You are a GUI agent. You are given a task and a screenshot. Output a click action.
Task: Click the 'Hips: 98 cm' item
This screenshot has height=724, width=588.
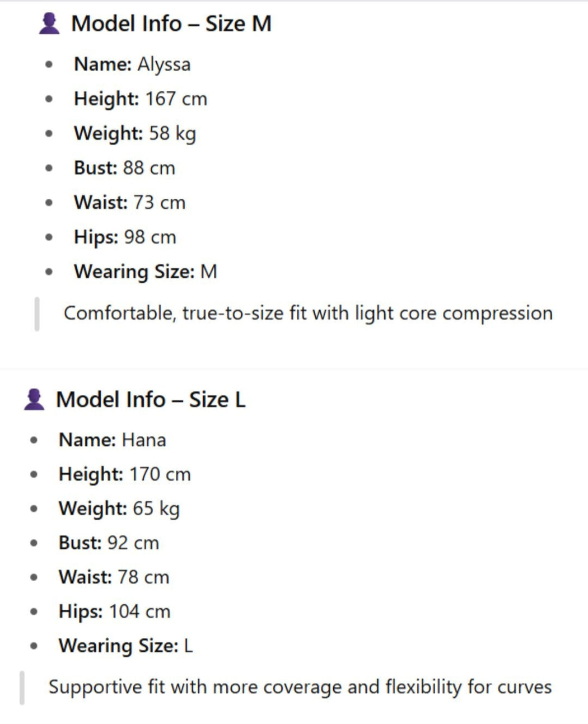click(x=125, y=237)
